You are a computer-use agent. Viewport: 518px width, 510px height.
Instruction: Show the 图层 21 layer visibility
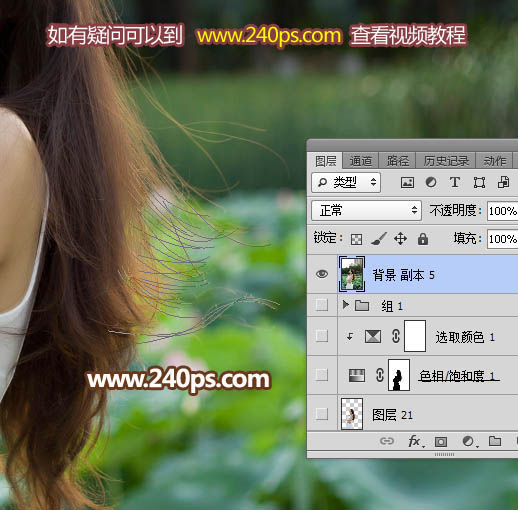[x=322, y=414]
